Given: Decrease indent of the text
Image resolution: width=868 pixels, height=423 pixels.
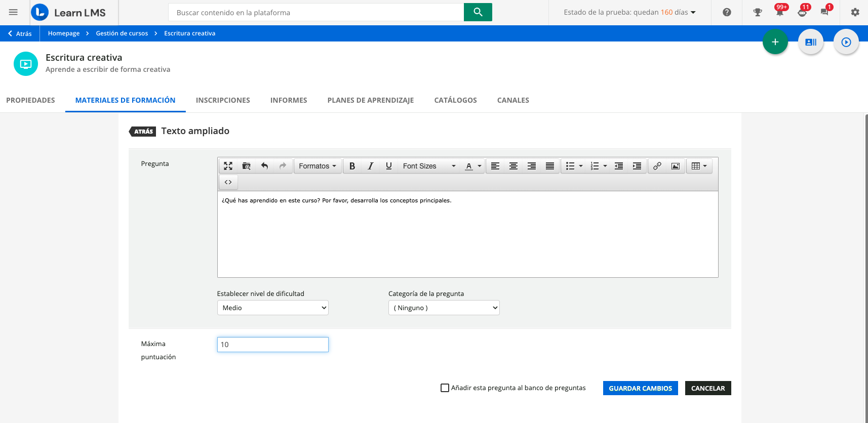Looking at the screenshot, I should [619, 166].
